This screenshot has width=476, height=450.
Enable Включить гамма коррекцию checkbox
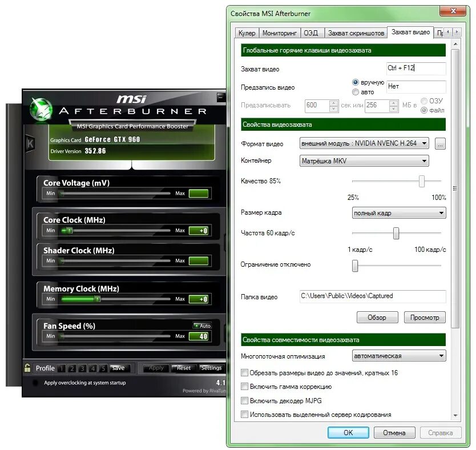click(x=244, y=386)
